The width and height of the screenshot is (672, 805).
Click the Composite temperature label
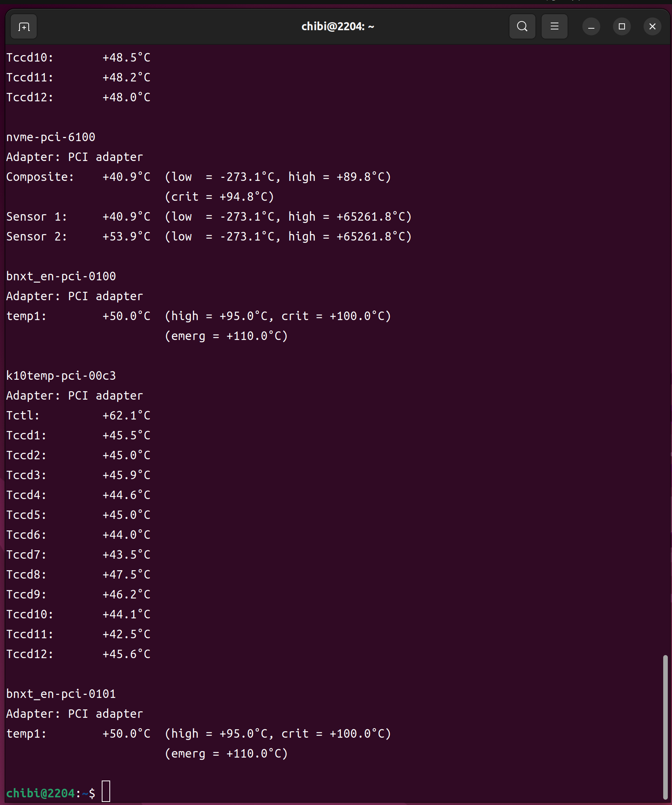40,177
